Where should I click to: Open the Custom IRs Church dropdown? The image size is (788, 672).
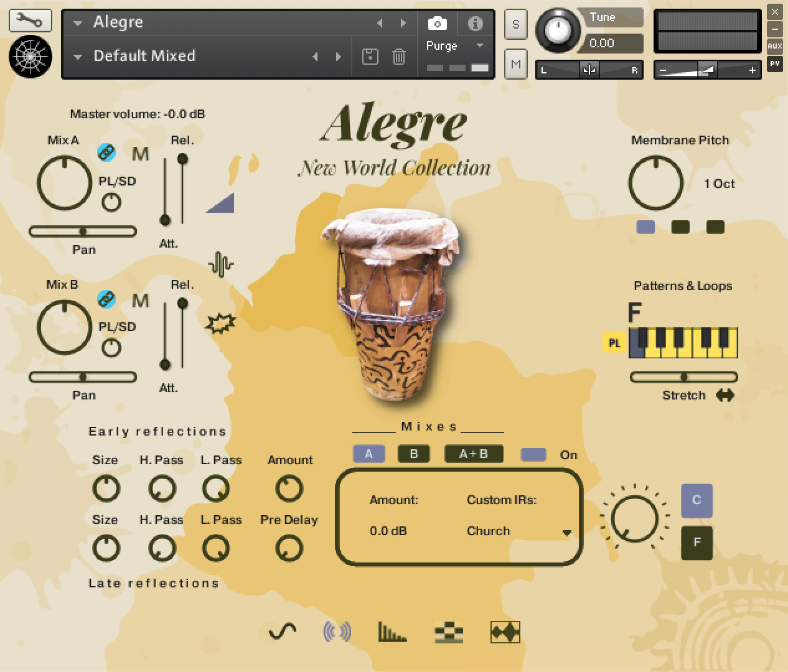pyautogui.click(x=566, y=533)
